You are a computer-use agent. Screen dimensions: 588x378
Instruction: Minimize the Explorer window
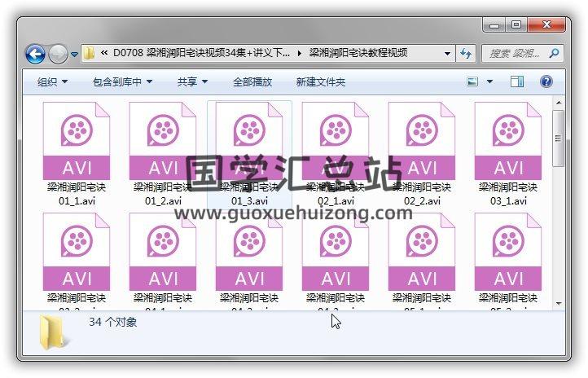pyautogui.click(x=494, y=25)
